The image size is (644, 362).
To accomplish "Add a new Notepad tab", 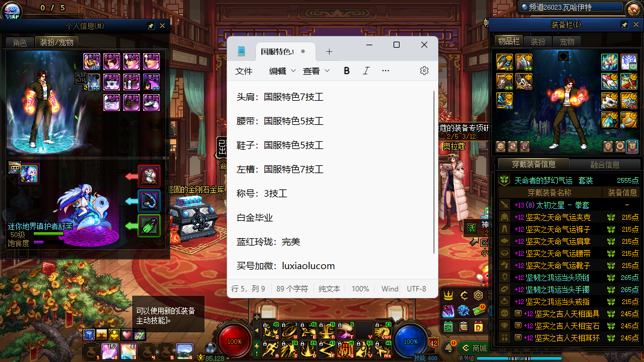I will tap(329, 51).
